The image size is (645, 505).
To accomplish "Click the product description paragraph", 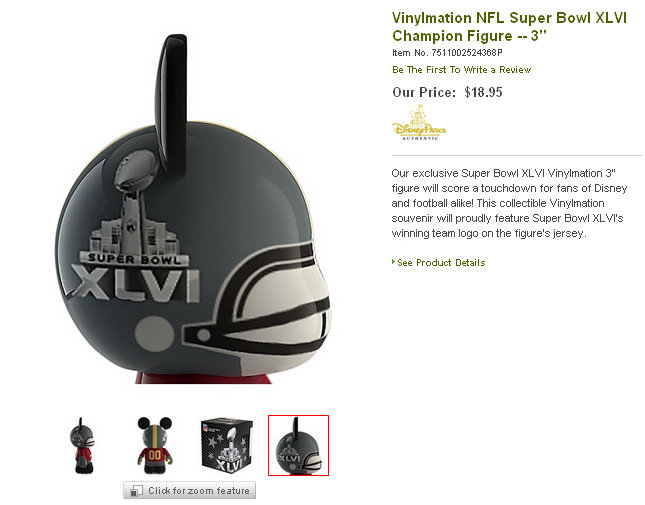I will [509, 203].
